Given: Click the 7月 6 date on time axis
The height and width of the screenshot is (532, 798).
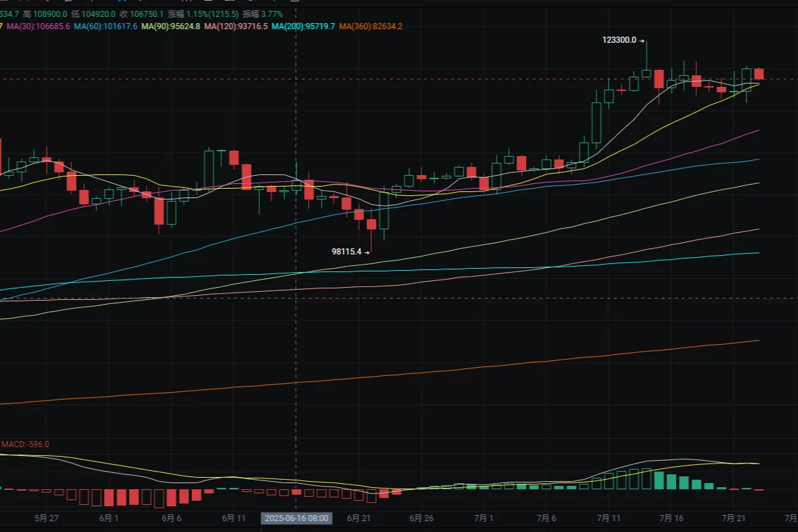Looking at the screenshot, I should pyautogui.click(x=547, y=518).
